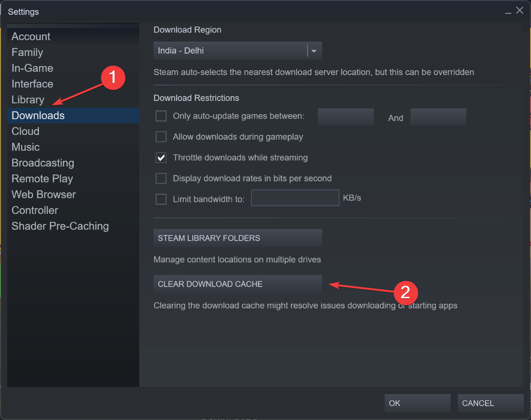Close the Settings window
Viewport: 531px width, 420px height.
coord(520,11)
